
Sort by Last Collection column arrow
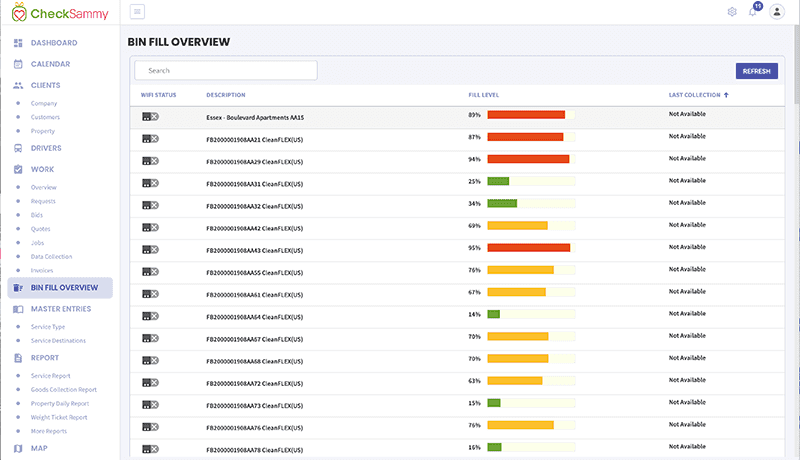click(x=726, y=95)
